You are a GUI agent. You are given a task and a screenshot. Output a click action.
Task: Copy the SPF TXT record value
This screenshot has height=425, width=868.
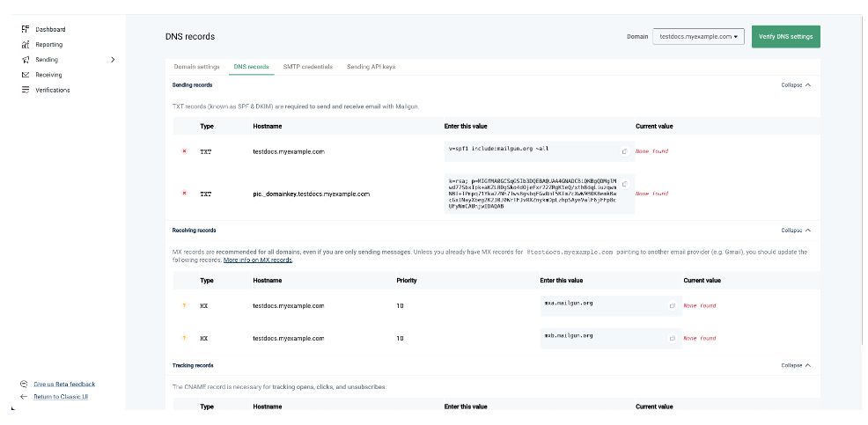(x=625, y=150)
